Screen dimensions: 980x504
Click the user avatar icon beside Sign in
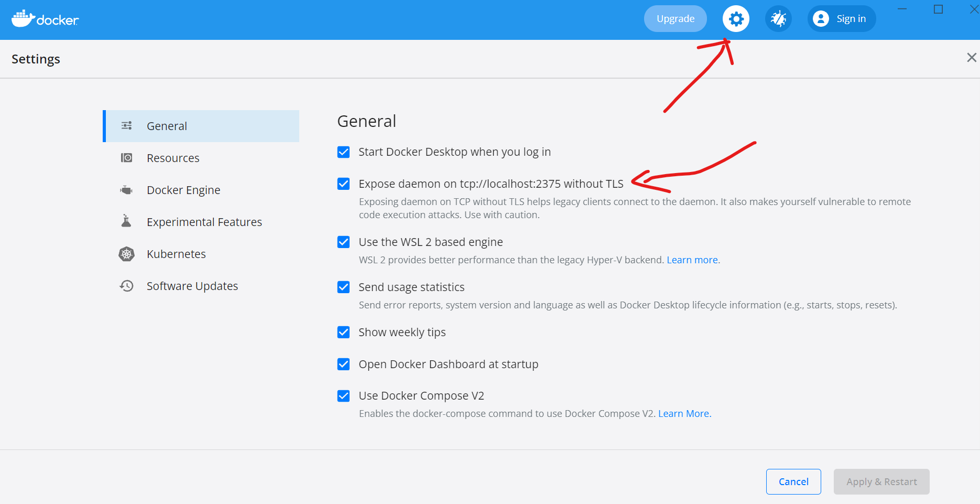(821, 19)
